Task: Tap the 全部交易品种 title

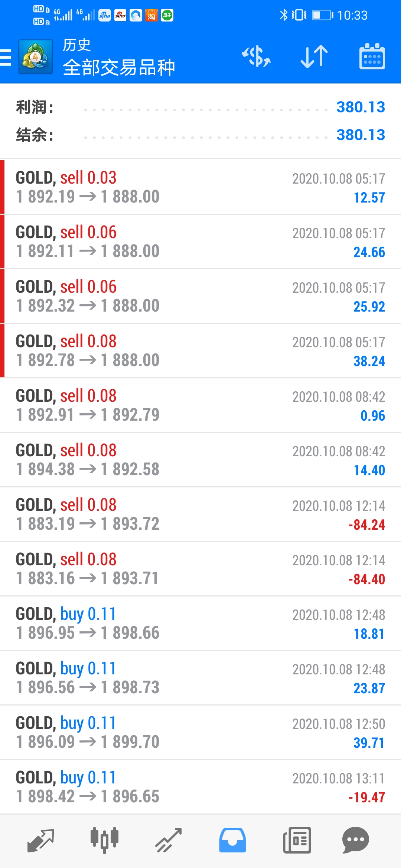Action: coord(119,68)
